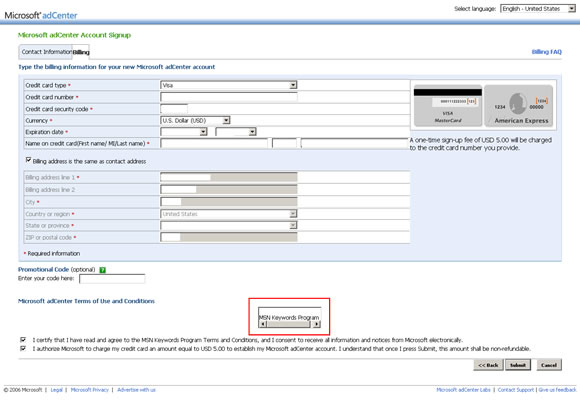Click the << Back button
The width and height of the screenshot is (580, 407).
click(488, 365)
